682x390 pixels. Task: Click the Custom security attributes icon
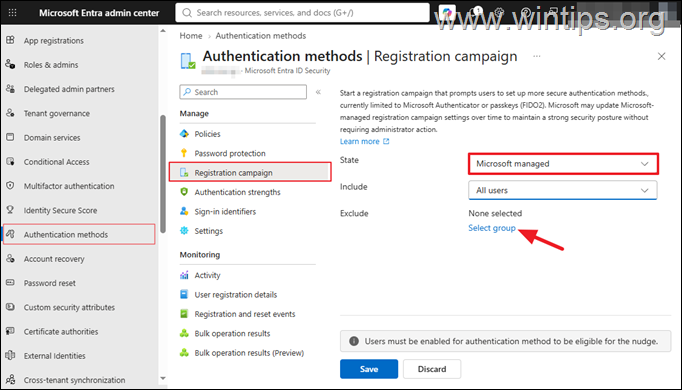(x=10, y=307)
